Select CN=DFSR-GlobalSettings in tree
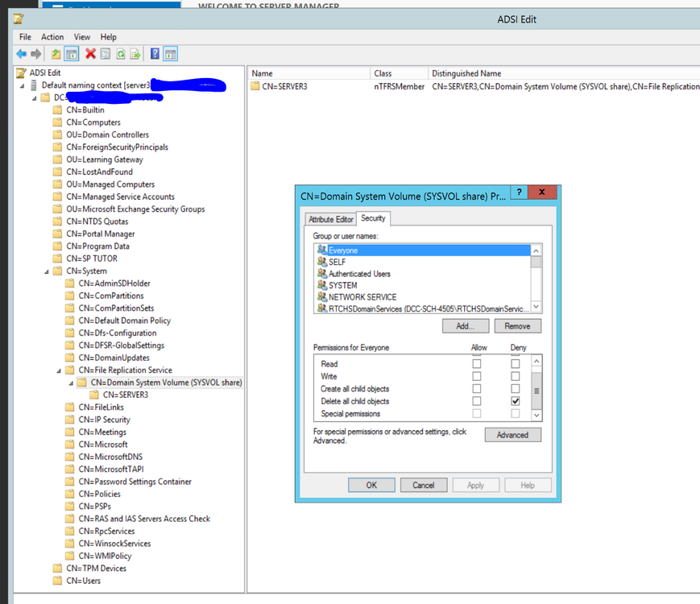 click(122, 345)
